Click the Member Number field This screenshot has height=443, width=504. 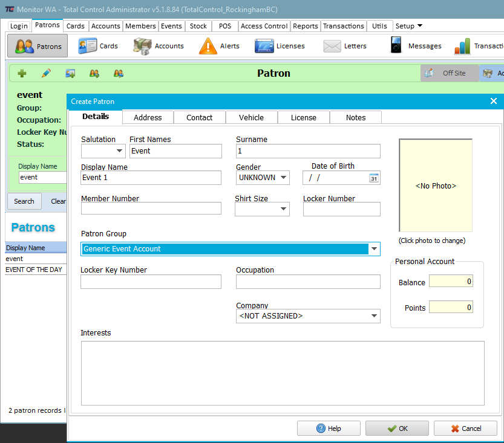[151, 209]
